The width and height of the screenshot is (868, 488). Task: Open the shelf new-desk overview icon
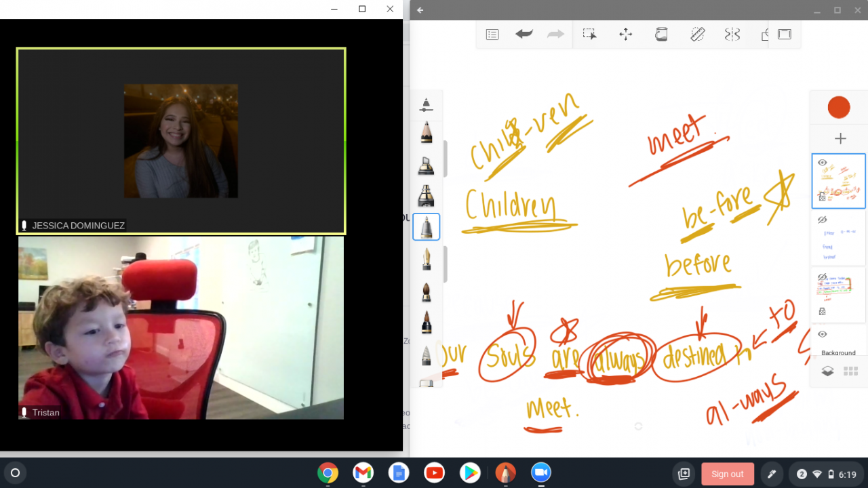click(684, 474)
